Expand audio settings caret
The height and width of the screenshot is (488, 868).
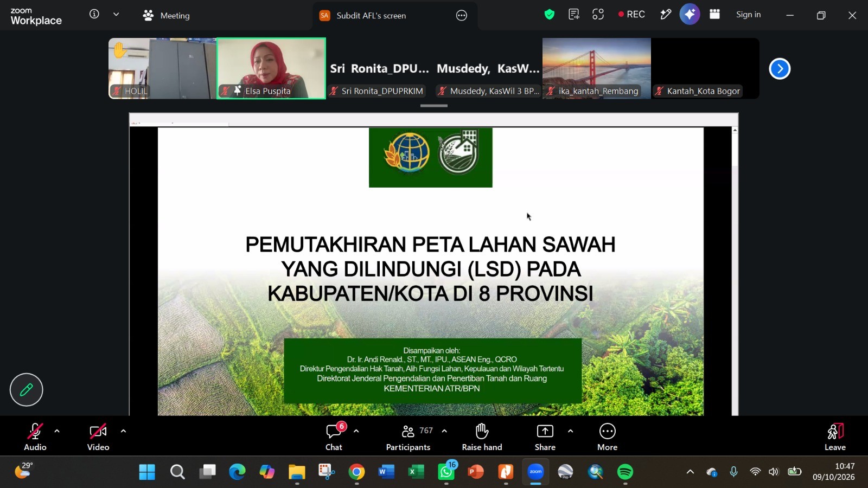coord(57,432)
